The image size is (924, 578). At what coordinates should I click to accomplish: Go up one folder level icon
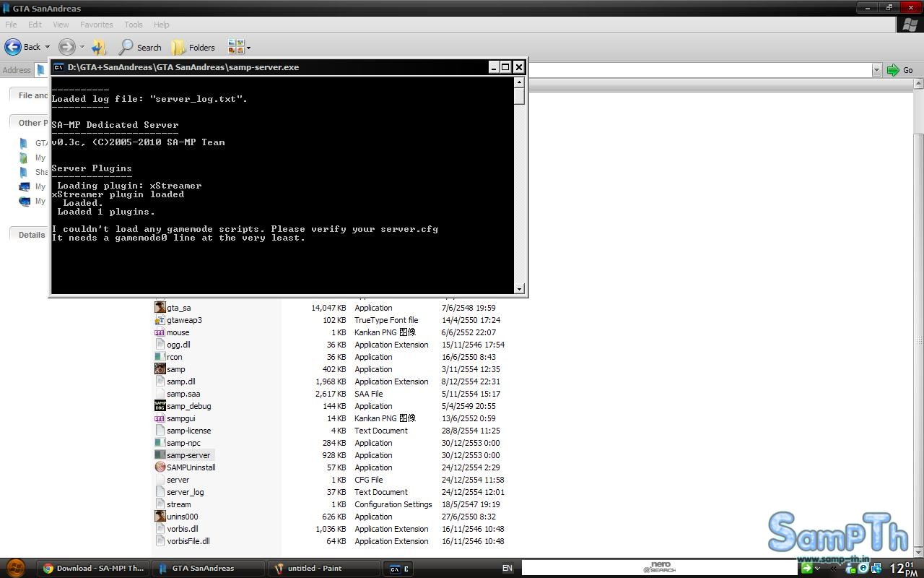click(99, 47)
